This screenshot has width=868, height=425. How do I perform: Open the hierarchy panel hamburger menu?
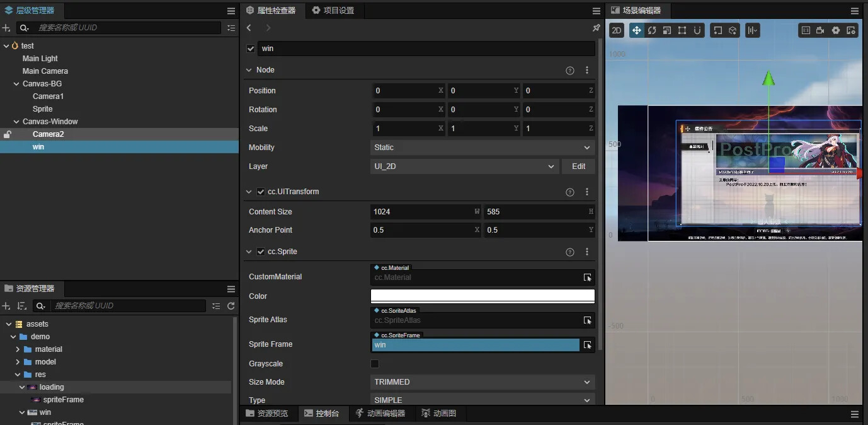point(231,11)
